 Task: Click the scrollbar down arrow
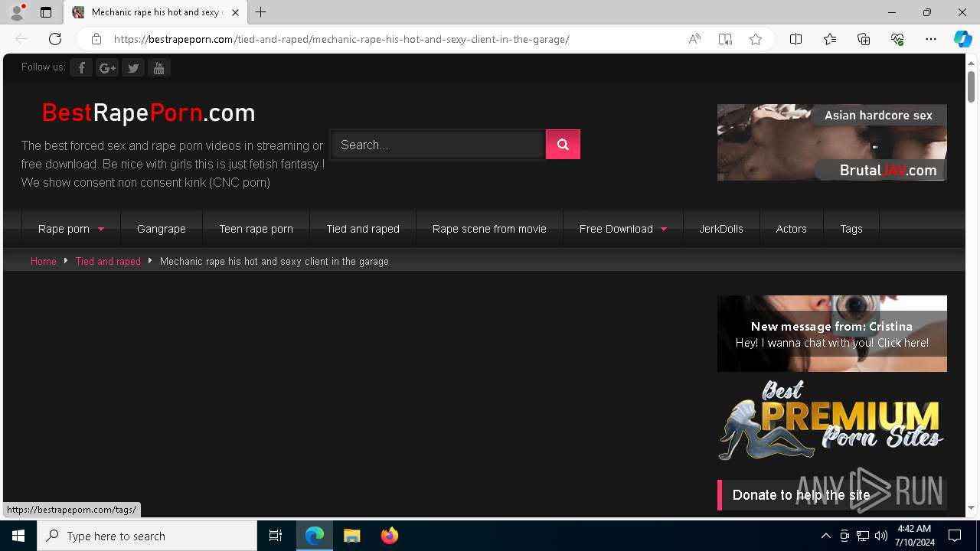[972, 507]
